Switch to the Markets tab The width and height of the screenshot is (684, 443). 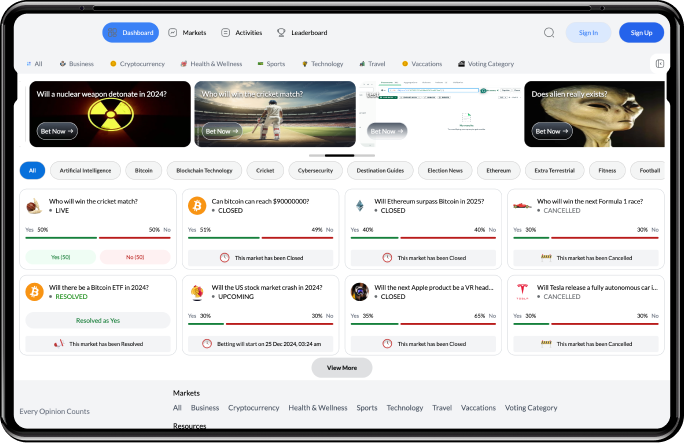(x=187, y=33)
